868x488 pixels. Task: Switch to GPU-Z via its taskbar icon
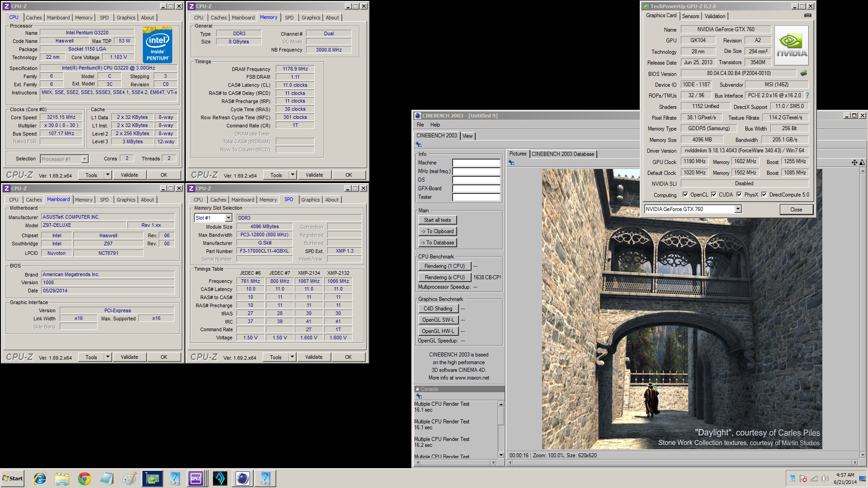152,479
